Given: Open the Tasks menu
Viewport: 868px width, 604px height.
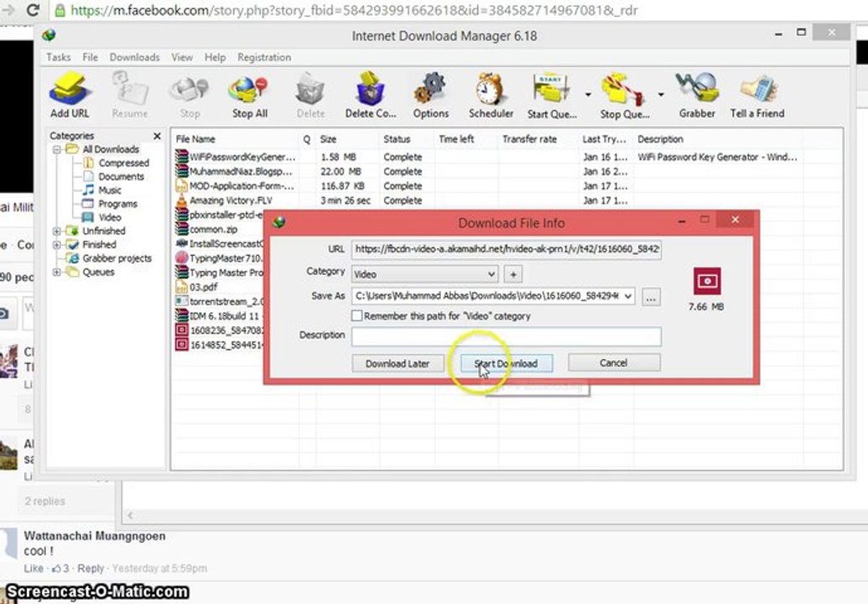Looking at the screenshot, I should (58, 57).
